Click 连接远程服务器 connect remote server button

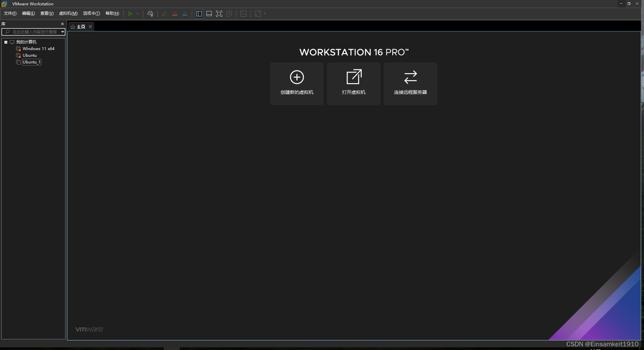(411, 84)
